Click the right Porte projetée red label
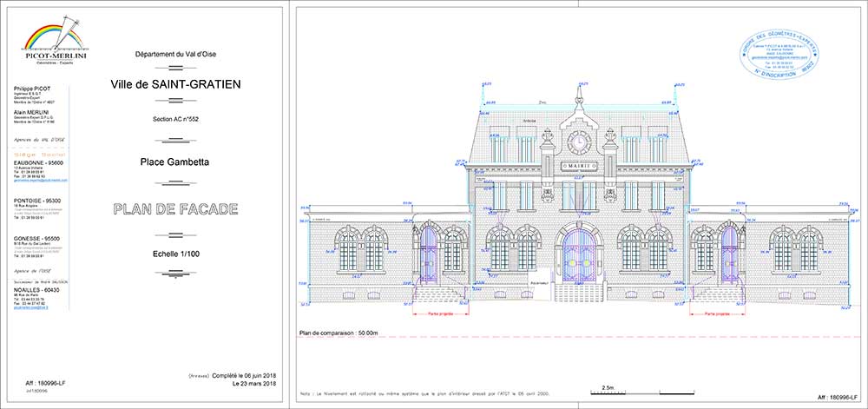Image resolution: width=868 pixels, height=409 pixels. click(x=716, y=314)
